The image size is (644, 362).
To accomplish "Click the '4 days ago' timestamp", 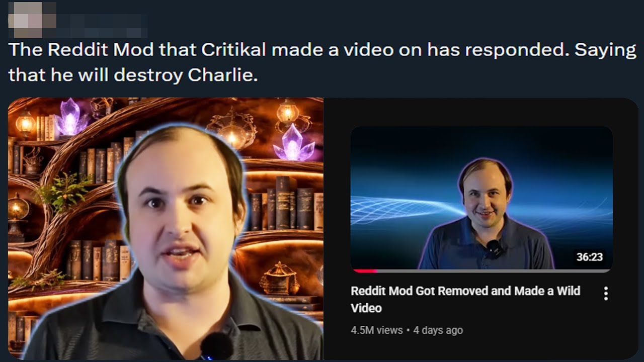I will tap(438, 330).
